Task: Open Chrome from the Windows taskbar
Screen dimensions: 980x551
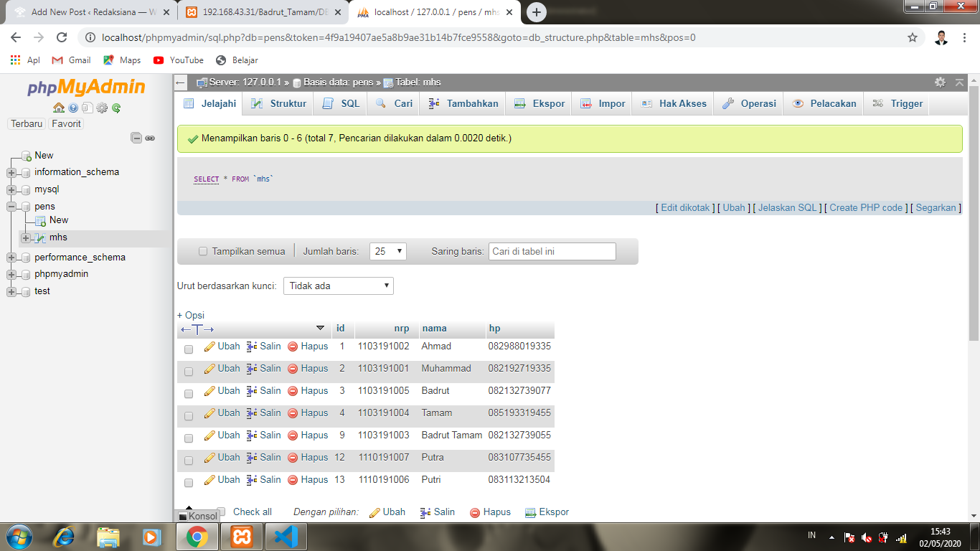Action: click(197, 536)
